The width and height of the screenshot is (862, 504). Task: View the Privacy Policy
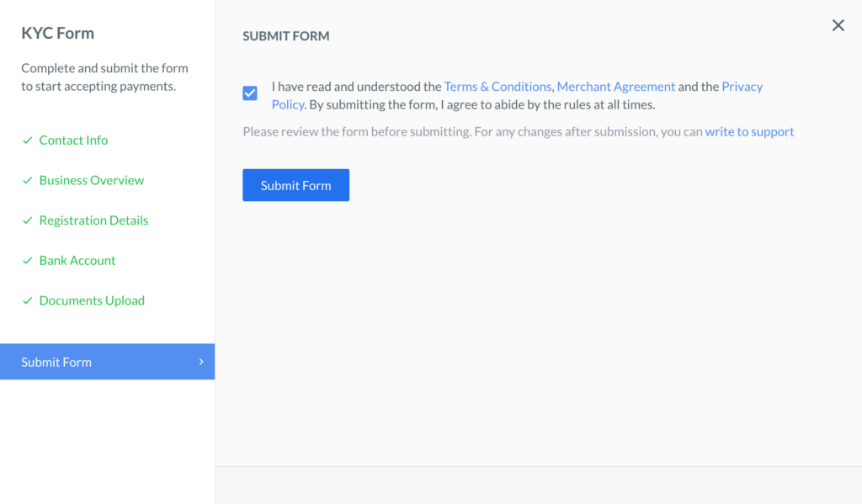pyautogui.click(x=741, y=86)
